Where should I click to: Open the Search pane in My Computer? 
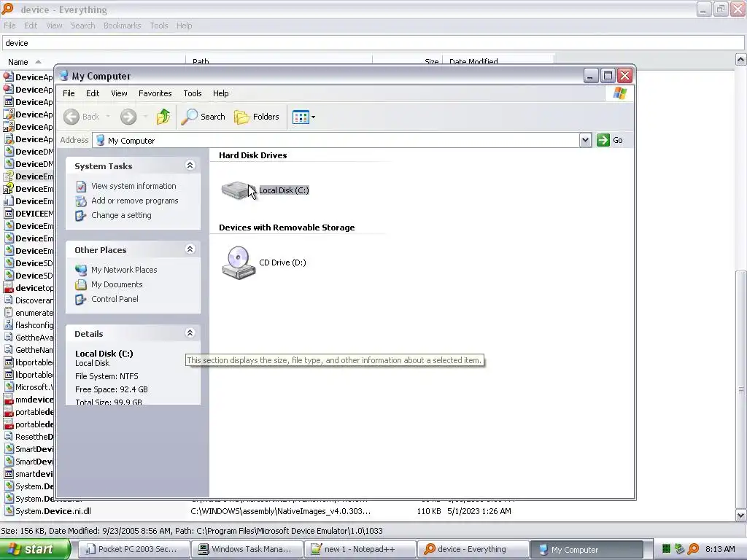204,117
